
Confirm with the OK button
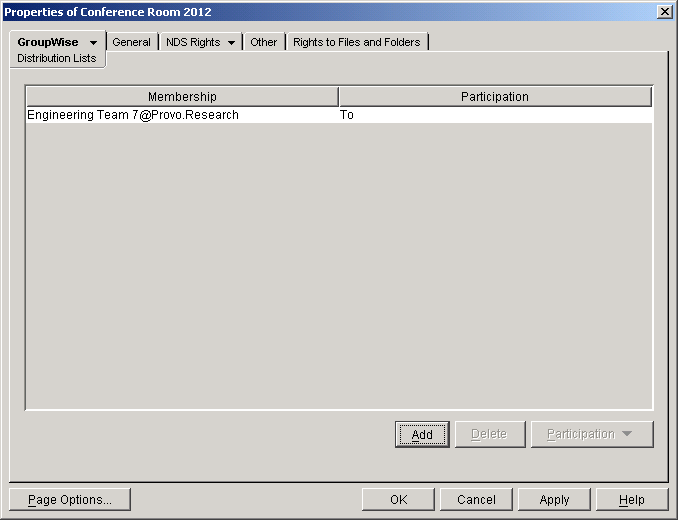coord(398,500)
